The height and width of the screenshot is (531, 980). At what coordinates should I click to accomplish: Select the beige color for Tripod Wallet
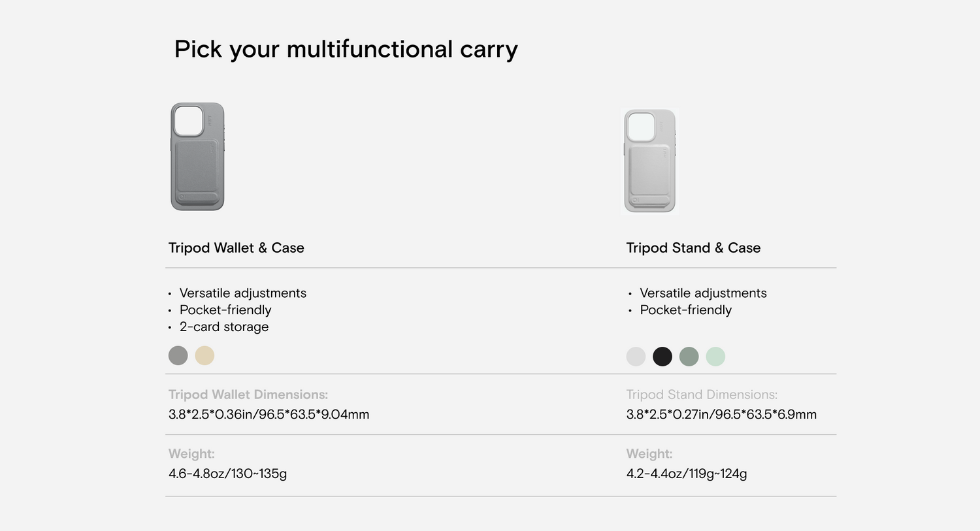204,356
